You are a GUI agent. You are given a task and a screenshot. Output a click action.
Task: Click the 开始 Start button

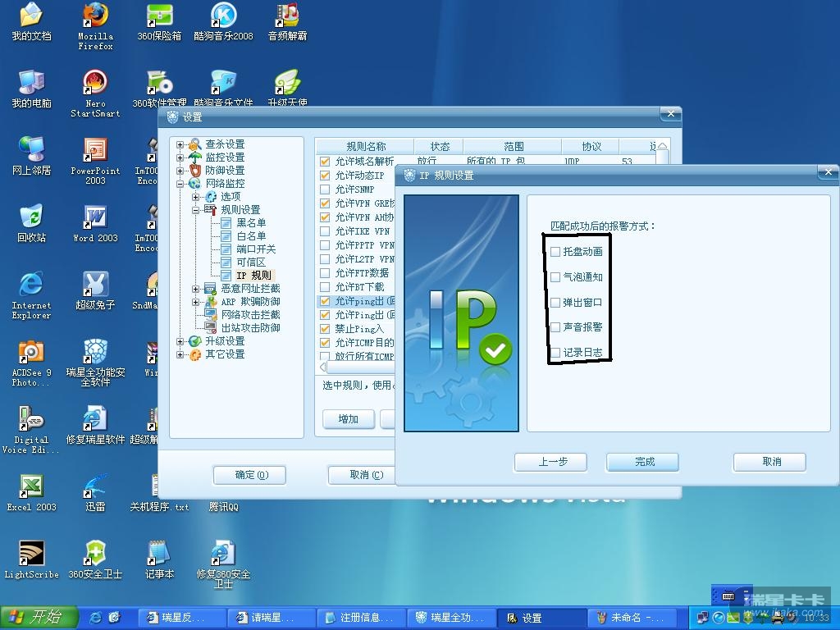39,618
